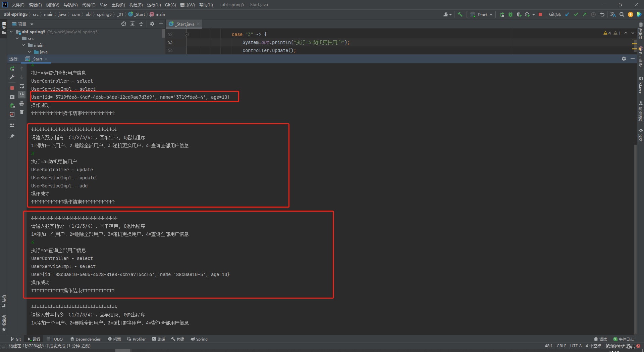Viewport: 644px width, 352px height.
Task: Click the green Debug bug icon in the top toolbar
Action: tap(511, 14)
